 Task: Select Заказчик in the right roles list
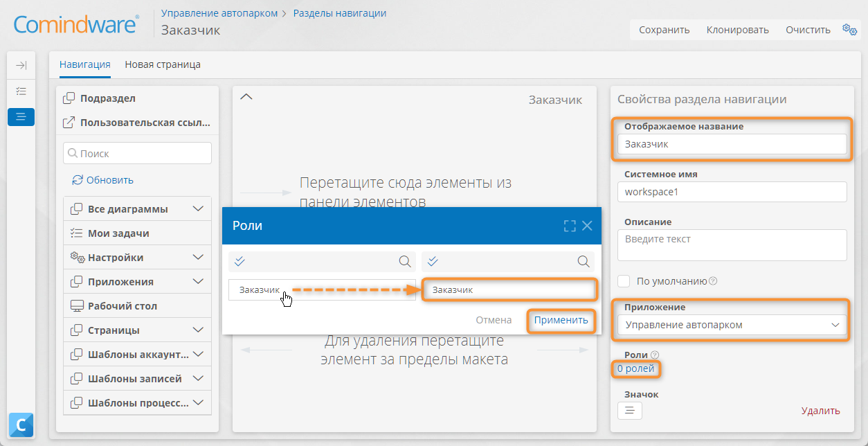tap(508, 290)
